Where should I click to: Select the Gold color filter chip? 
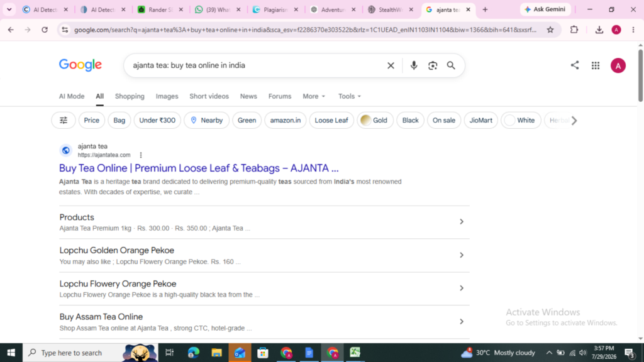click(375, 120)
